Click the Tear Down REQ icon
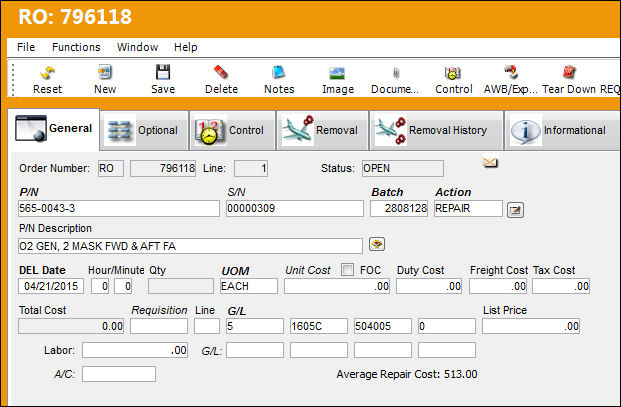Viewport: 621px width, 407px height. tap(570, 72)
